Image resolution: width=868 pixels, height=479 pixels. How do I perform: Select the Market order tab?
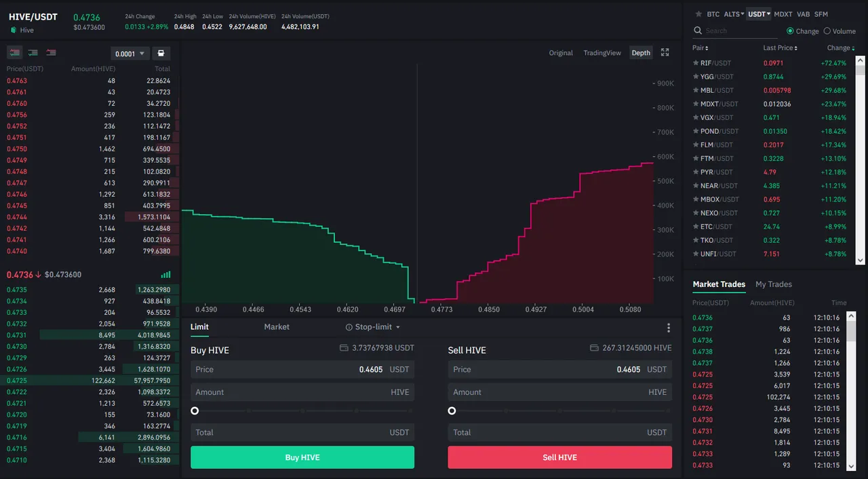click(277, 327)
